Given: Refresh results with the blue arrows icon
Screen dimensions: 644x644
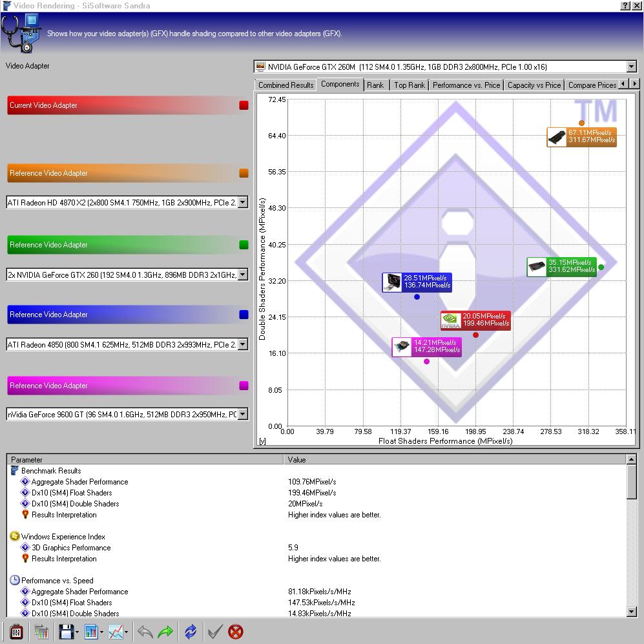Looking at the screenshot, I should pos(191,631).
